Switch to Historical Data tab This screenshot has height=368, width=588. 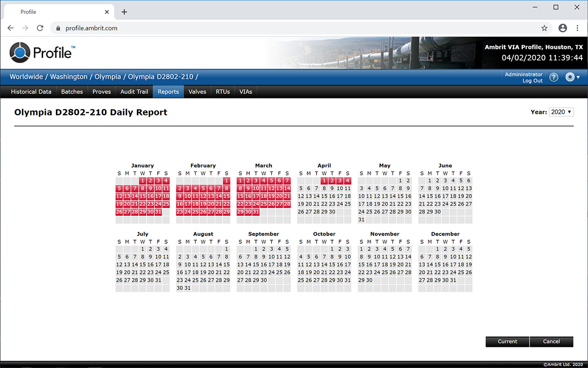[31, 92]
